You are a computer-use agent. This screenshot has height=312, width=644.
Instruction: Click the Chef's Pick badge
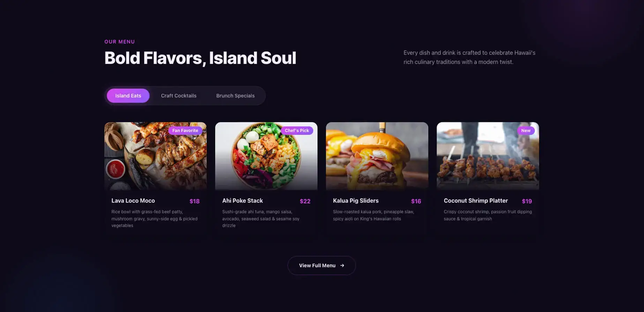pos(297,131)
